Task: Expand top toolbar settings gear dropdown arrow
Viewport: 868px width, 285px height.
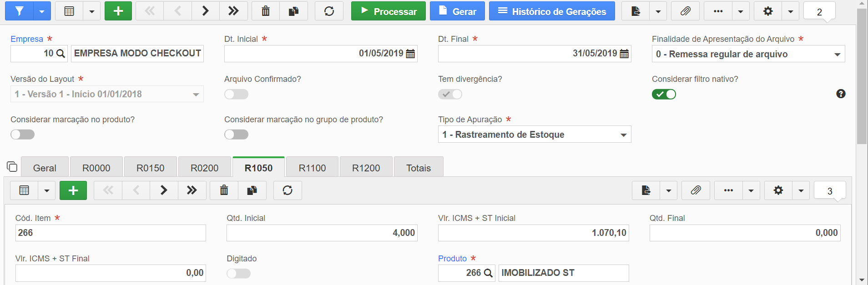Action: pos(791,11)
